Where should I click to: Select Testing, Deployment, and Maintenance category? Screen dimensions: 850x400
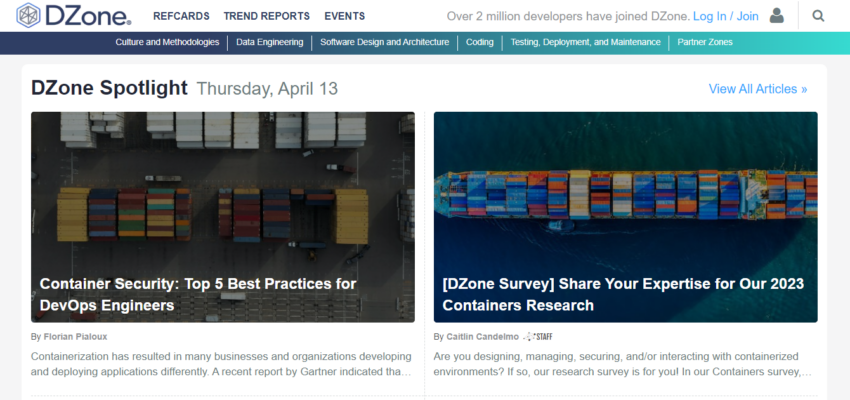(585, 43)
